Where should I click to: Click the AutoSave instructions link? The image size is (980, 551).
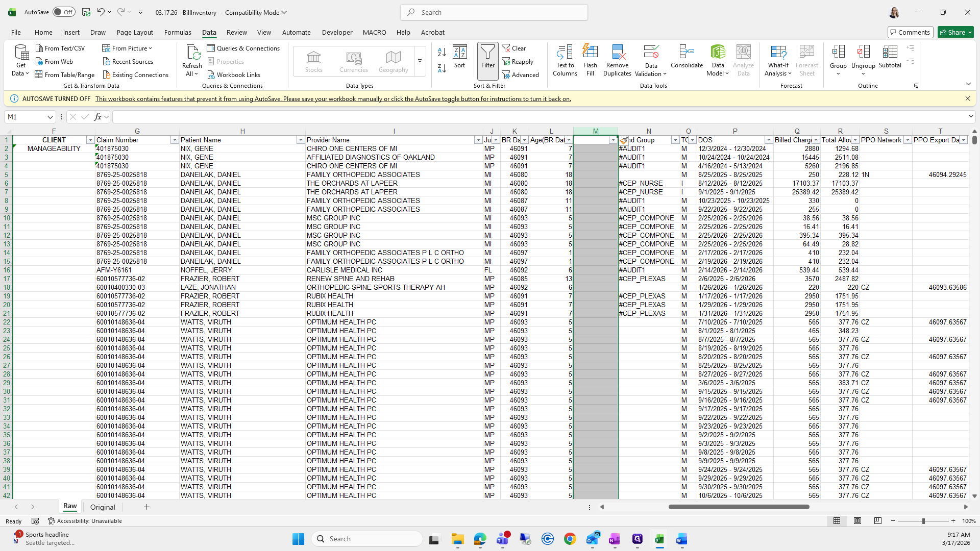[x=333, y=99]
